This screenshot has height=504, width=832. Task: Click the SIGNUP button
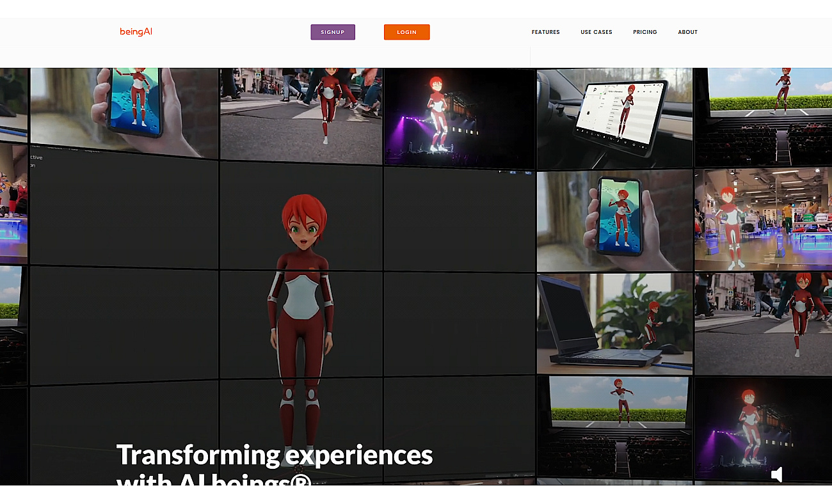pos(333,32)
